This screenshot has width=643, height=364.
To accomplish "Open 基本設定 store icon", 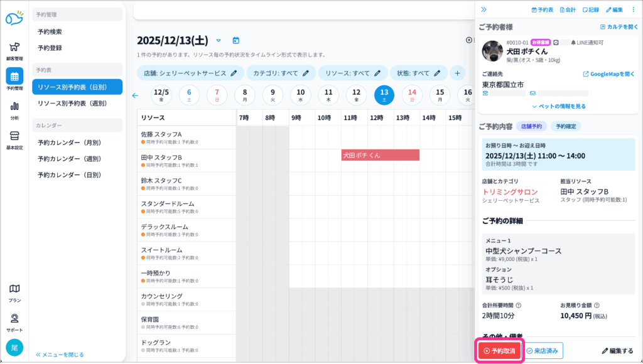I will (14, 139).
